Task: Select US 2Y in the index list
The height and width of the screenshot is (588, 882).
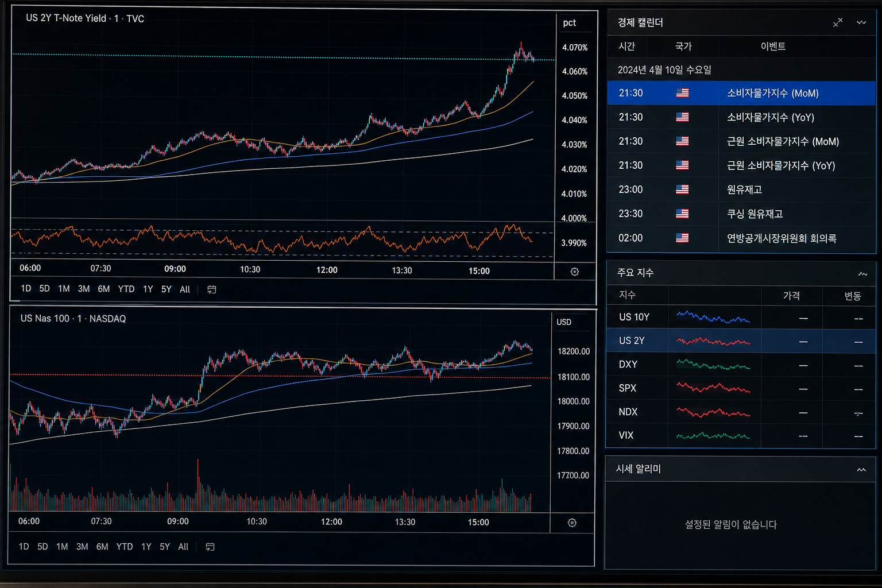Action: [741, 341]
